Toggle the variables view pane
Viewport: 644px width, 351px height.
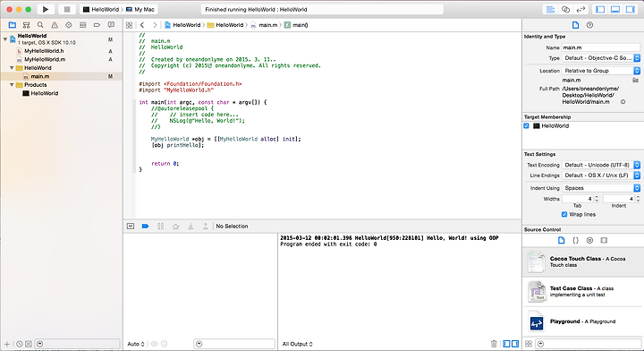506,344
